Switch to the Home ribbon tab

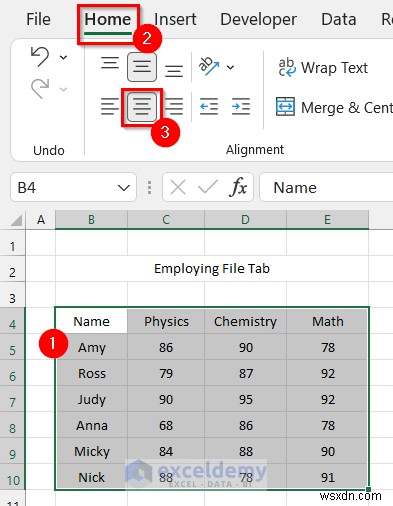tap(108, 19)
